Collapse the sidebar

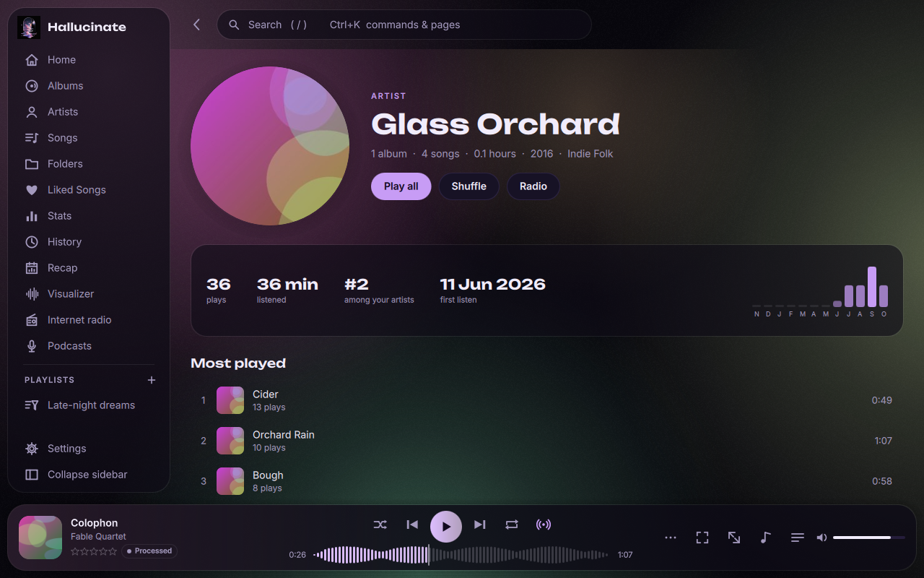(x=89, y=475)
